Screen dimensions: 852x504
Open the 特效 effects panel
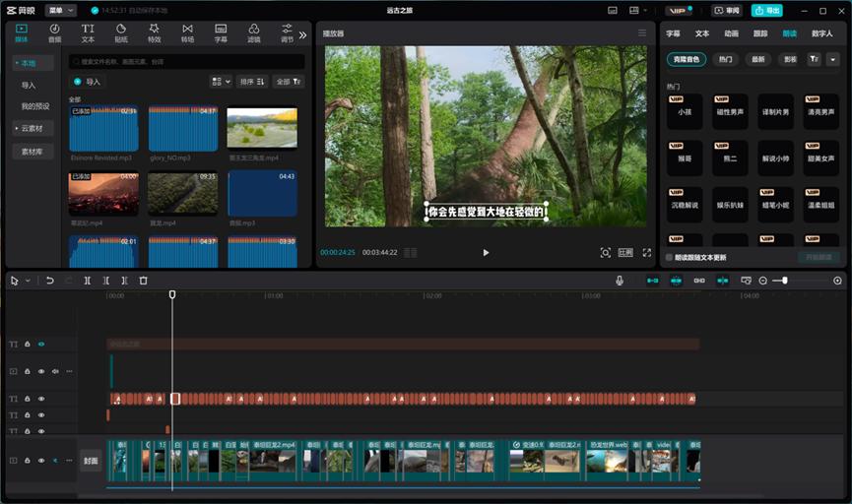click(154, 33)
